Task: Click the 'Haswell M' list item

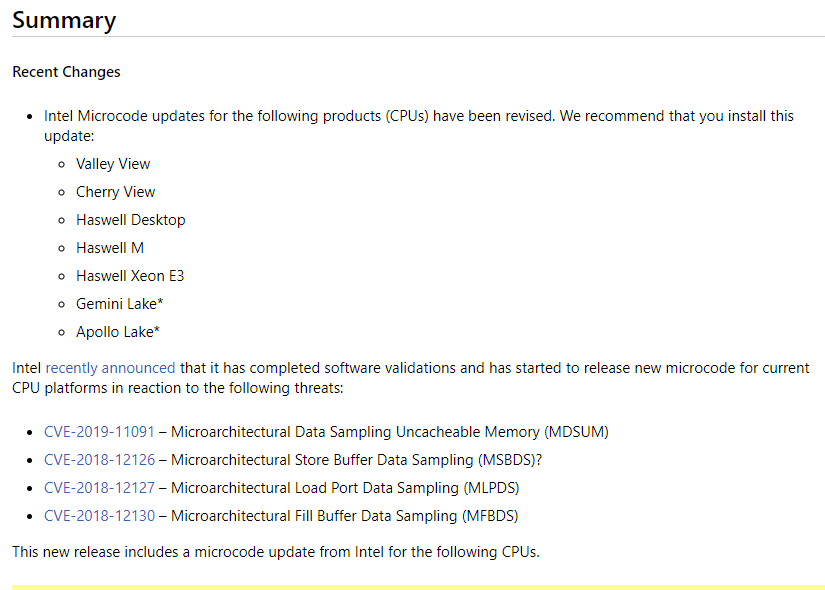Action: [x=110, y=248]
